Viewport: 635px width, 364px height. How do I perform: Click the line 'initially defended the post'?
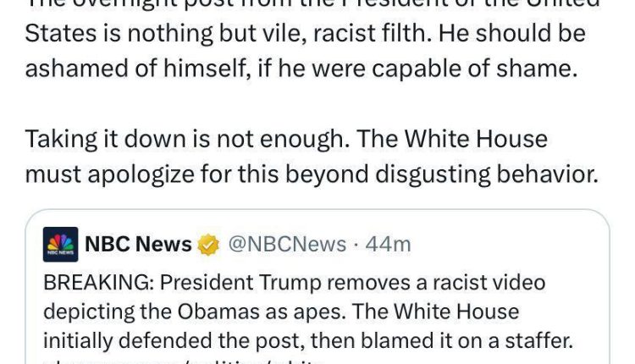[174, 340]
